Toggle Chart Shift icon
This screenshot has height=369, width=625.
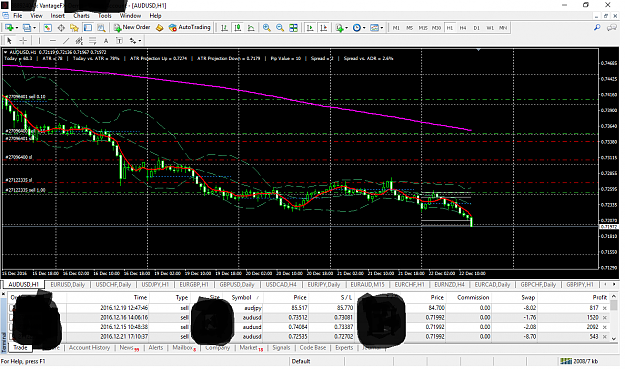[x=323, y=27]
